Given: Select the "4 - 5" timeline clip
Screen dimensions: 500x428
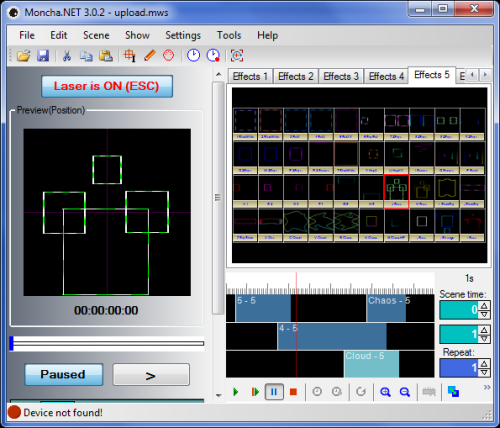Looking at the screenshot, I should click(332, 336).
